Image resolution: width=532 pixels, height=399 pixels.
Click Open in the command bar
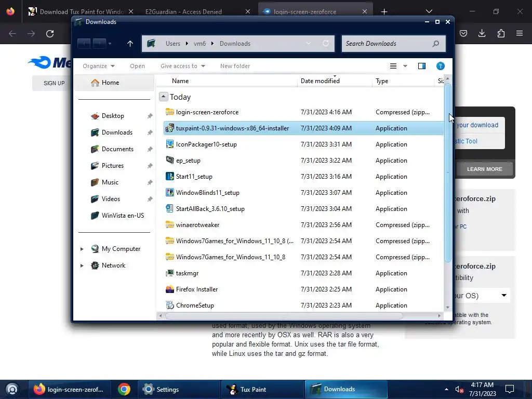click(137, 66)
